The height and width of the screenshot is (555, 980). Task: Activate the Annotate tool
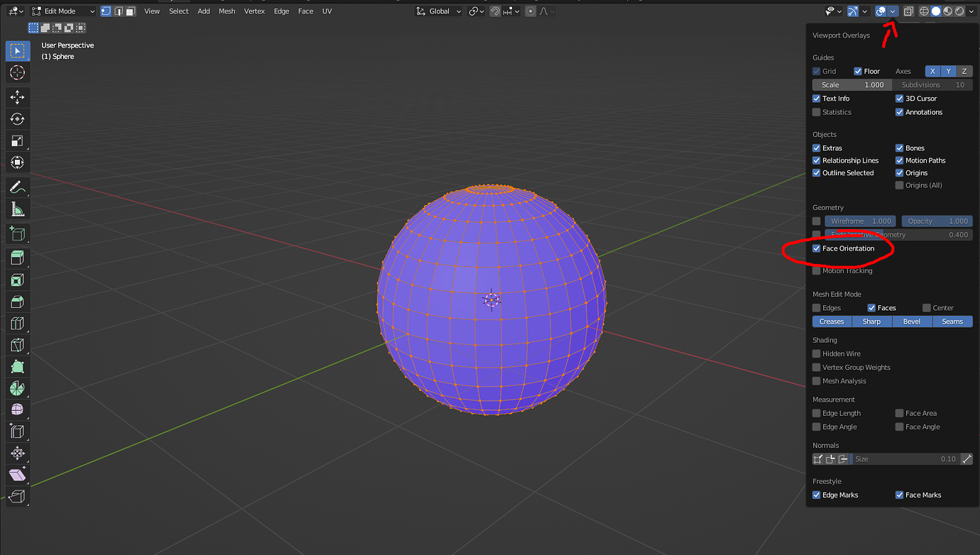pos(17,187)
